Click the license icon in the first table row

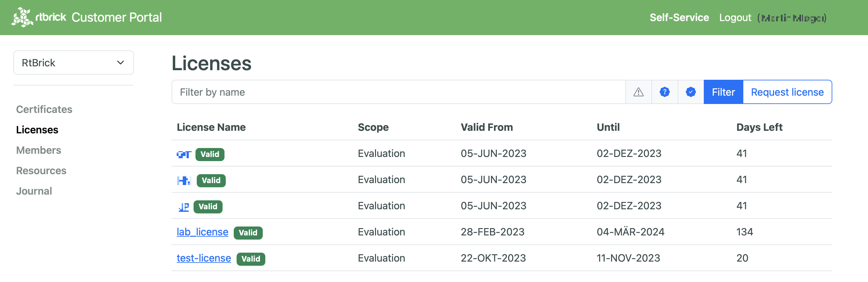184,154
